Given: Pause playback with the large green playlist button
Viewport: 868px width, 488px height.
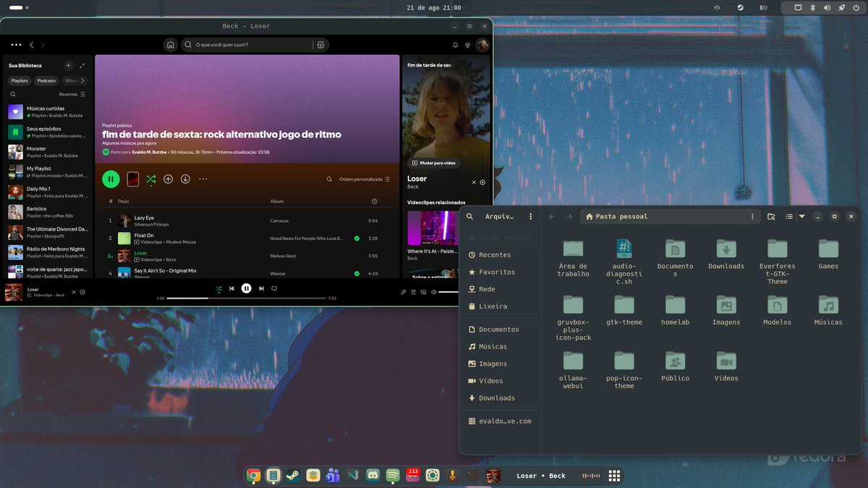Looking at the screenshot, I should pos(111,179).
